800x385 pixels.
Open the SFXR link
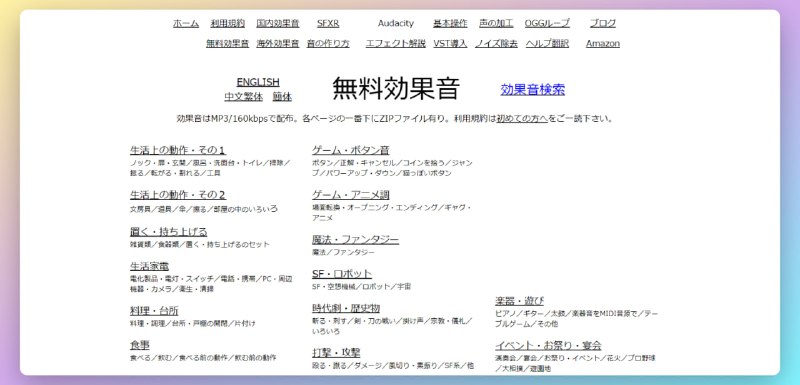click(x=328, y=23)
